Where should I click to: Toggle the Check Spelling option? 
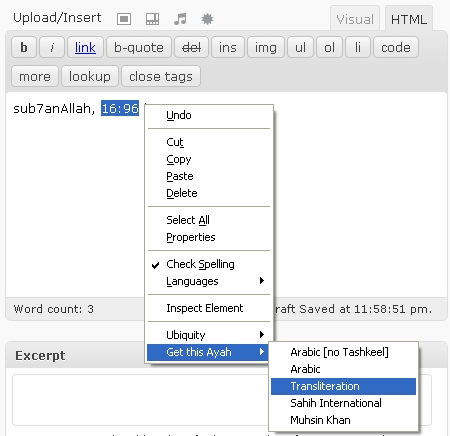point(209,264)
